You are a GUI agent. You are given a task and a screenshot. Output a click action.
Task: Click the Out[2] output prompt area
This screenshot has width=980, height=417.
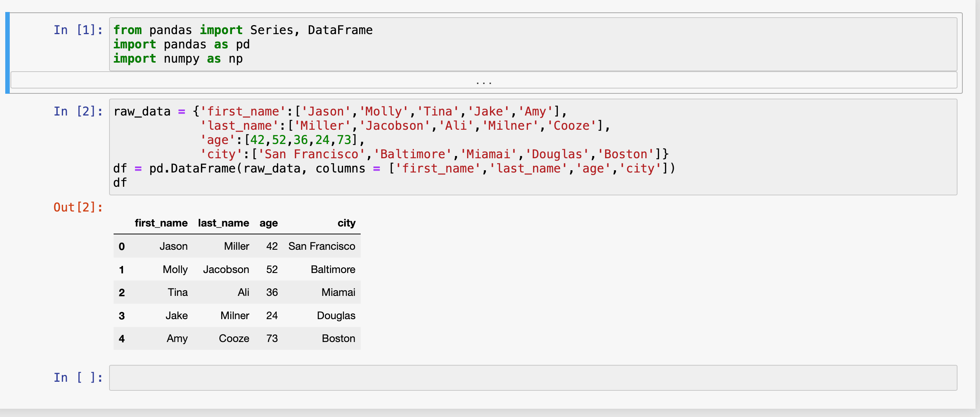point(78,207)
